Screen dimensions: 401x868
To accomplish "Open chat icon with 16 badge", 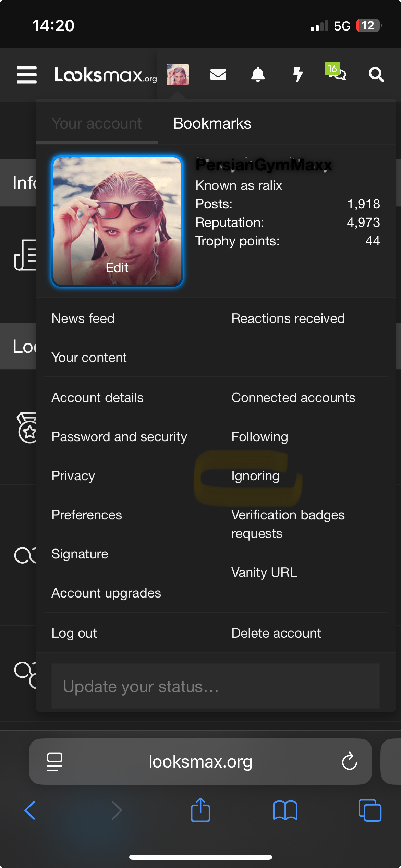I will click(337, 73).
